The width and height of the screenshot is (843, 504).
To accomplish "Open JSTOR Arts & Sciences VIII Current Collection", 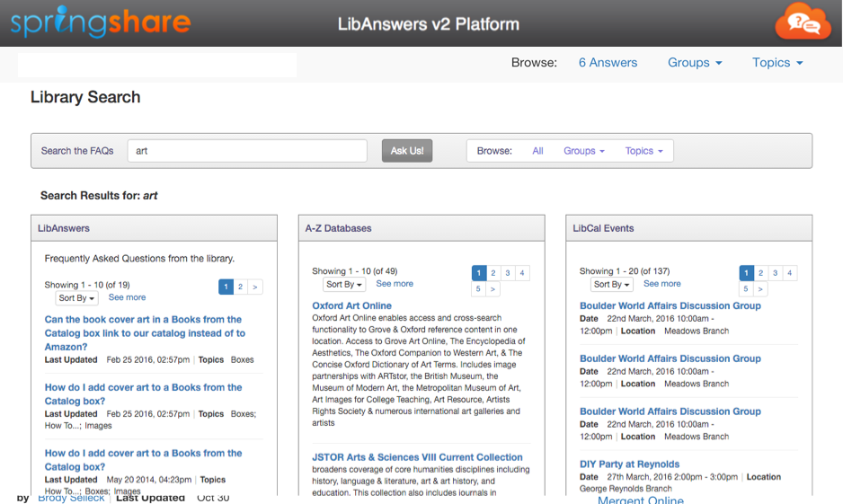I will pos(417,457).
